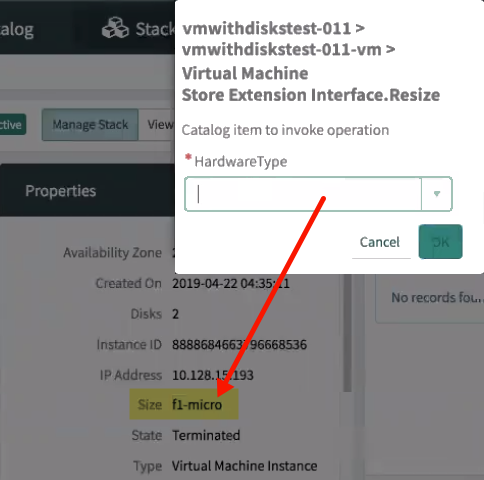Open the Stacks menu item
The image size is (484, 480).
(155, 29)
